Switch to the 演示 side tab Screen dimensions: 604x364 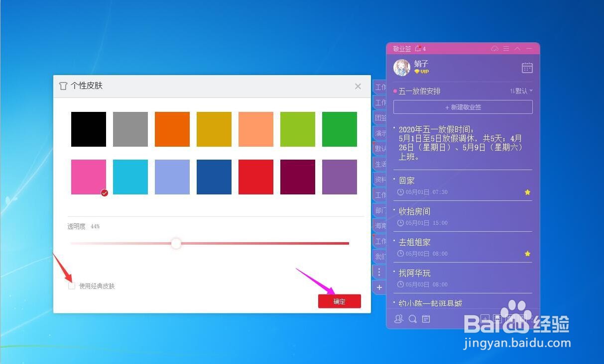[x=379, y=133]
